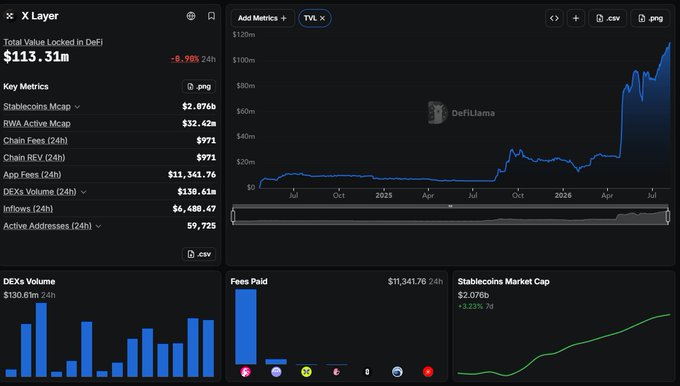This screenshot has height=386, width=680.
Task: Click the $113.31m TVL value
Action: pyautogui.click(x=36, y=57)
